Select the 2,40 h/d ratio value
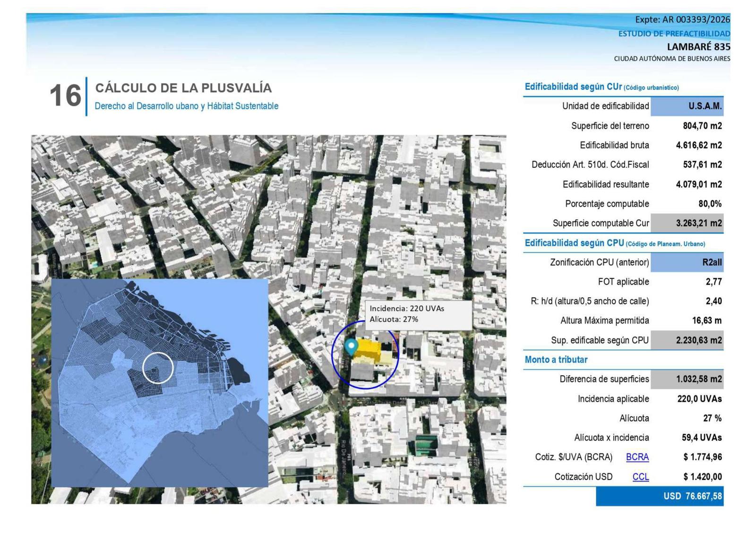 (x=713, y=301)
